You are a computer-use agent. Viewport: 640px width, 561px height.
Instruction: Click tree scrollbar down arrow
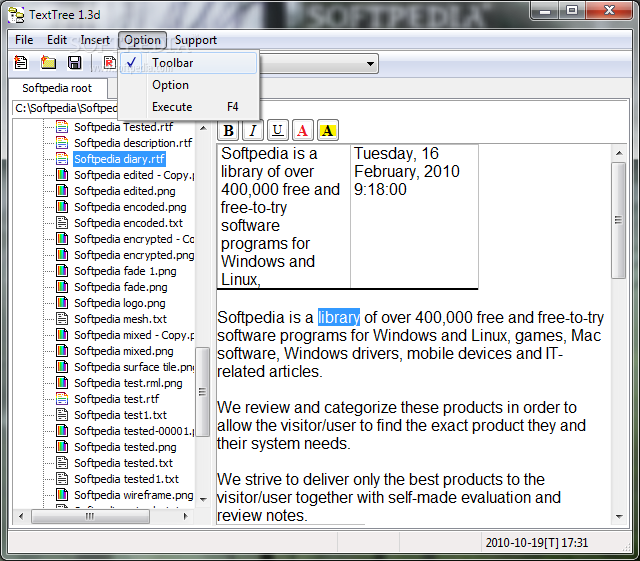(203, 499)
